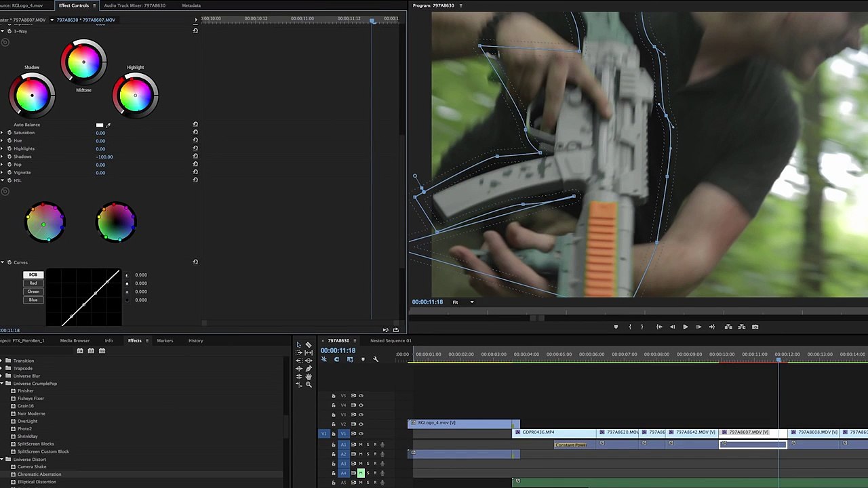Select the Pen tool in timeline tools
The height and width of the screenshot is (488, 868).
coord(309,369)
